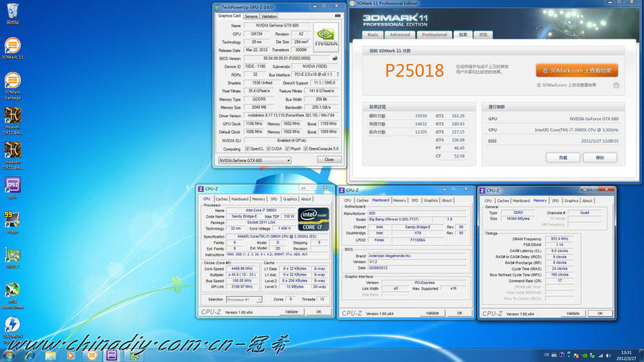Screen dimensions: 644x362
Task: Open Windows Media Player taskbar icon
Action: point(71,356)
